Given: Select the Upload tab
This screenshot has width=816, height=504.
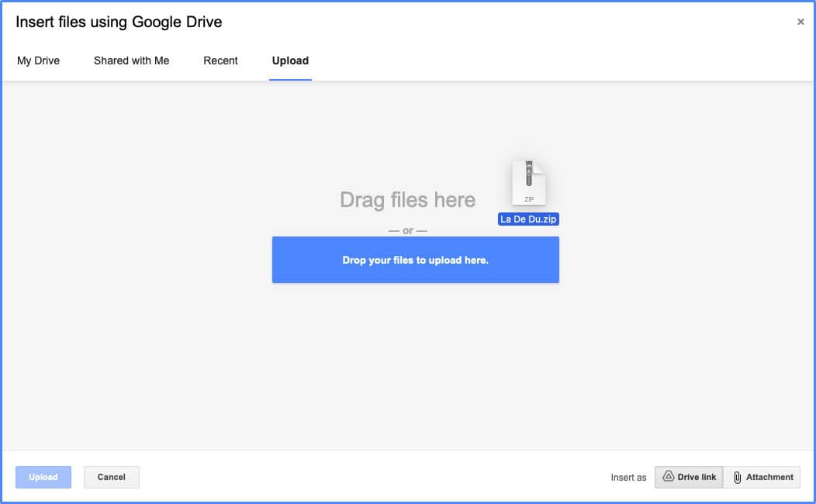Looking at the screenshot, I should click(290, 60).
